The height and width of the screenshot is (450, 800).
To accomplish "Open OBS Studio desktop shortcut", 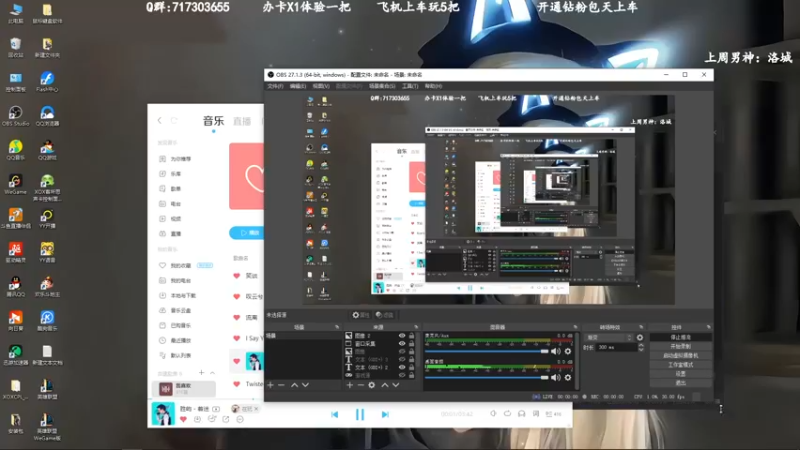I will point(15,116).
